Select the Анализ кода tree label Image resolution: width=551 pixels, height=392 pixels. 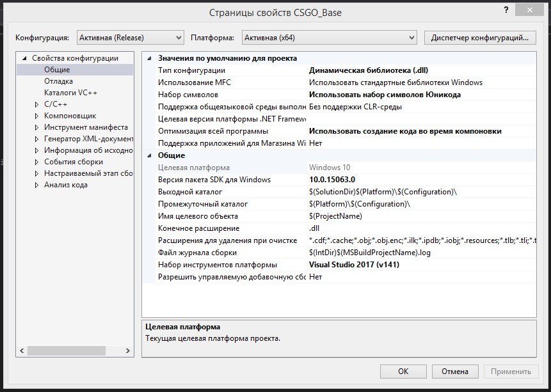tap(66, 185)
